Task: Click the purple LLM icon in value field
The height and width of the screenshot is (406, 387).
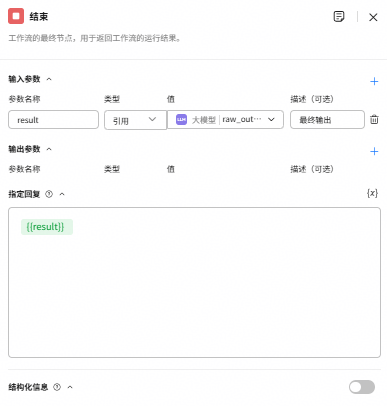Action: pyautogui.click(x=181, y=119)
